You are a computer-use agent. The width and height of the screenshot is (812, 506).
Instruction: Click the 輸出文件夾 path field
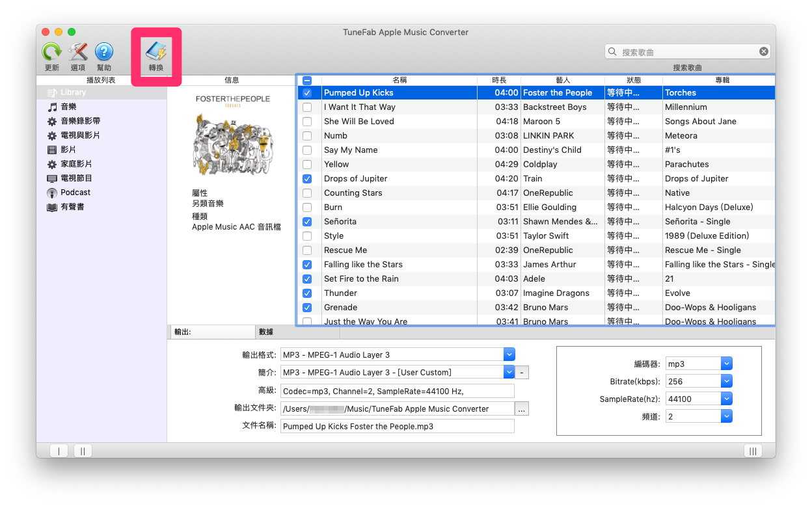tap(398, 409)
